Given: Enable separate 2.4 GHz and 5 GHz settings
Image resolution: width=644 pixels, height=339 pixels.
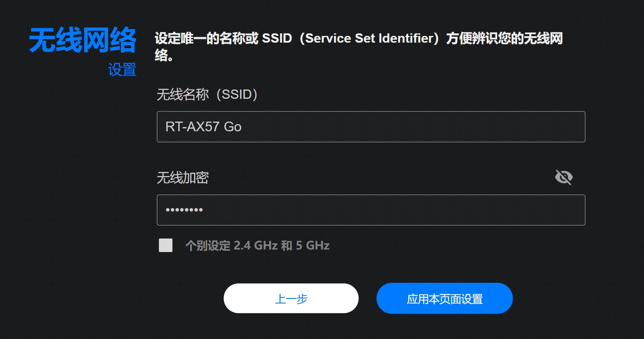Looking at the screenshot, I should 166,245.
